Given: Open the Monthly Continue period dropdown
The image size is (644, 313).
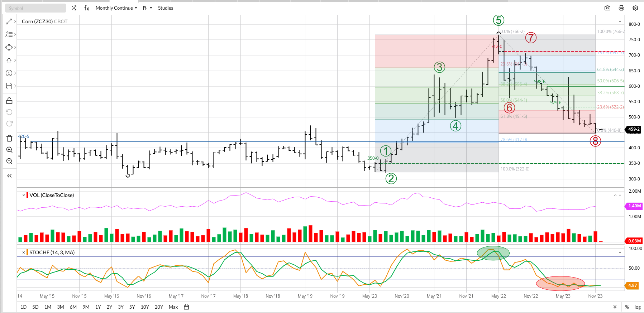Looking at the screenshot, I should click(x=116, y=8).
